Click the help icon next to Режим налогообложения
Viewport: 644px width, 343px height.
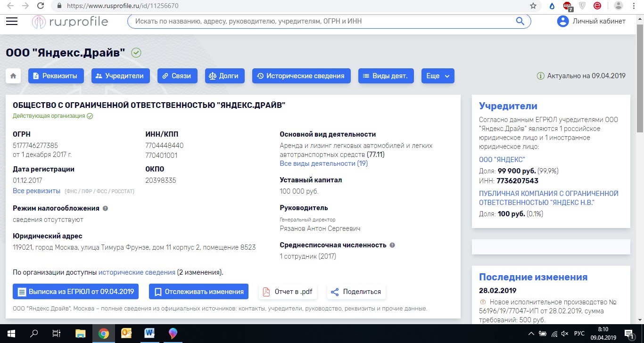105,208
